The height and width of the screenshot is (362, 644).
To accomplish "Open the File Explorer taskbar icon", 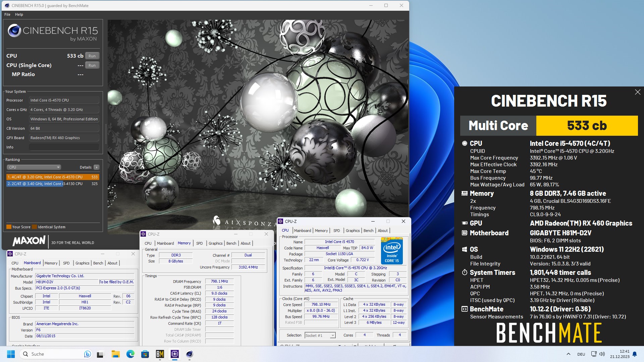I will coord(116,354).
